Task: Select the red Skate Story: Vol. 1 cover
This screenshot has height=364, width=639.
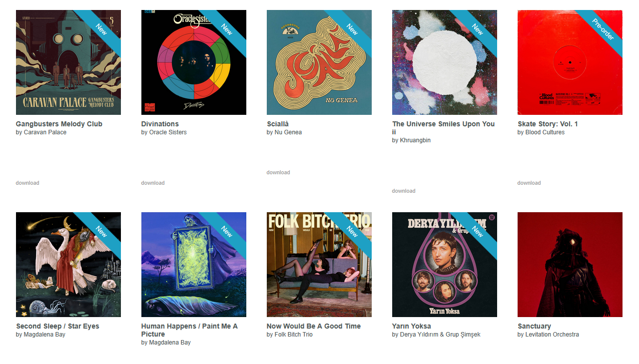Action: (570, 62)
